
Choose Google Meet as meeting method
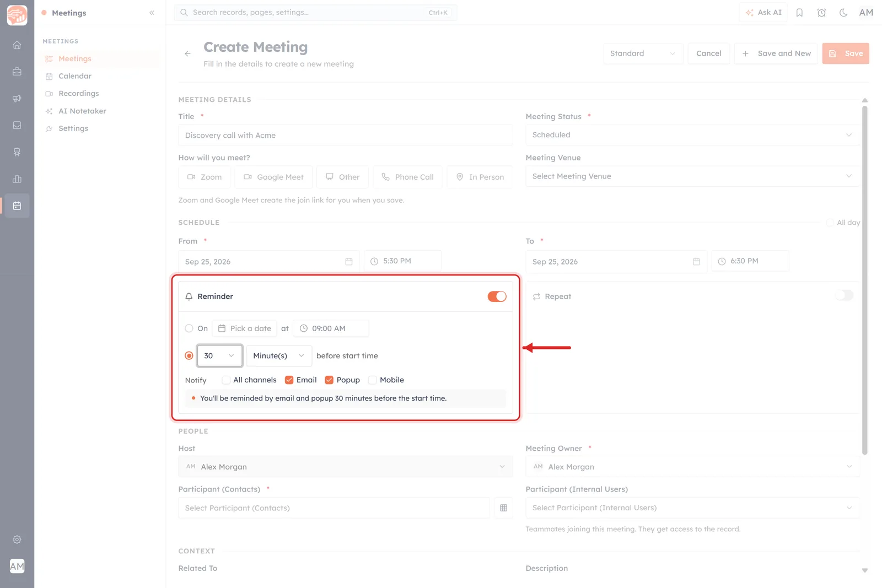coord(273,177)
